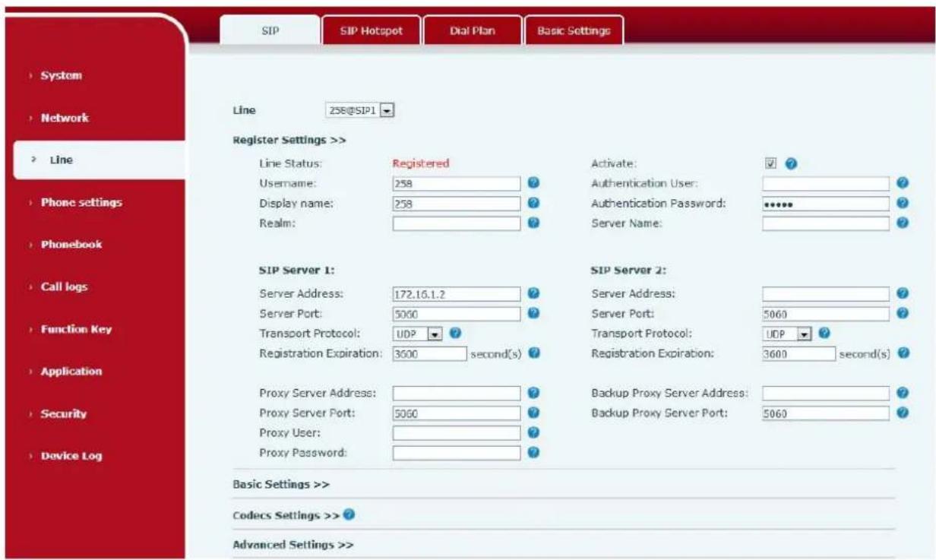This screenshot has width=936, height=560.
Task: Collapse the Register Settings section
Action: pos(289,140)
